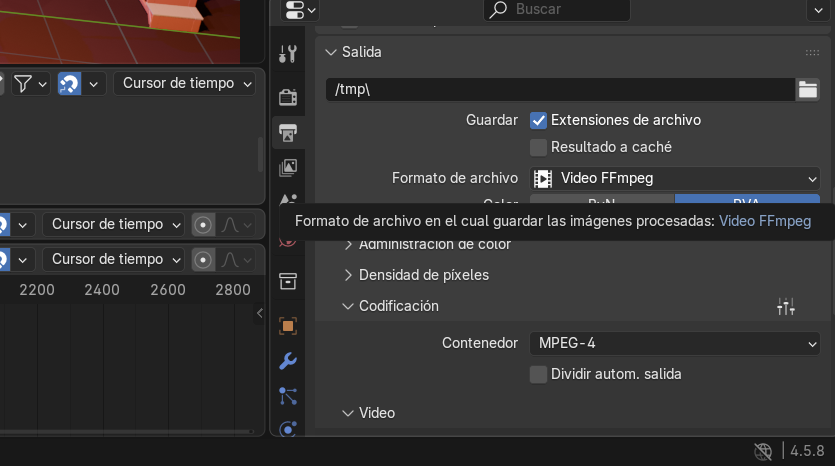Toggle the timeline sidebar arrow
The height and width of the screenshot is (466, 835).
[259, 313]
